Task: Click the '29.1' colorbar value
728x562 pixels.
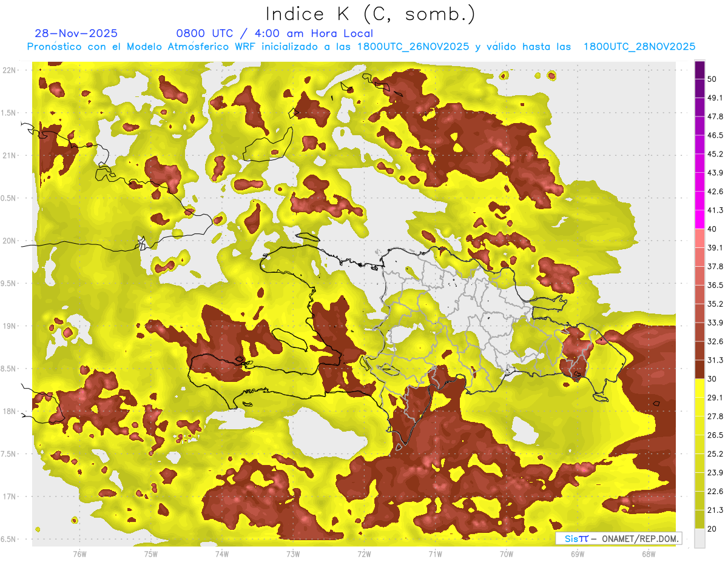Action: tap(716, 398)
